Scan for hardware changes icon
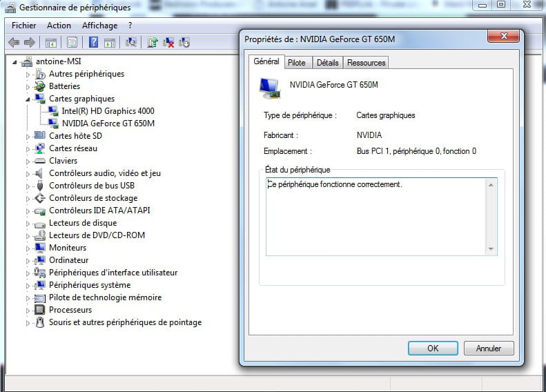The image size is (546, 392). tap(131, 43)
